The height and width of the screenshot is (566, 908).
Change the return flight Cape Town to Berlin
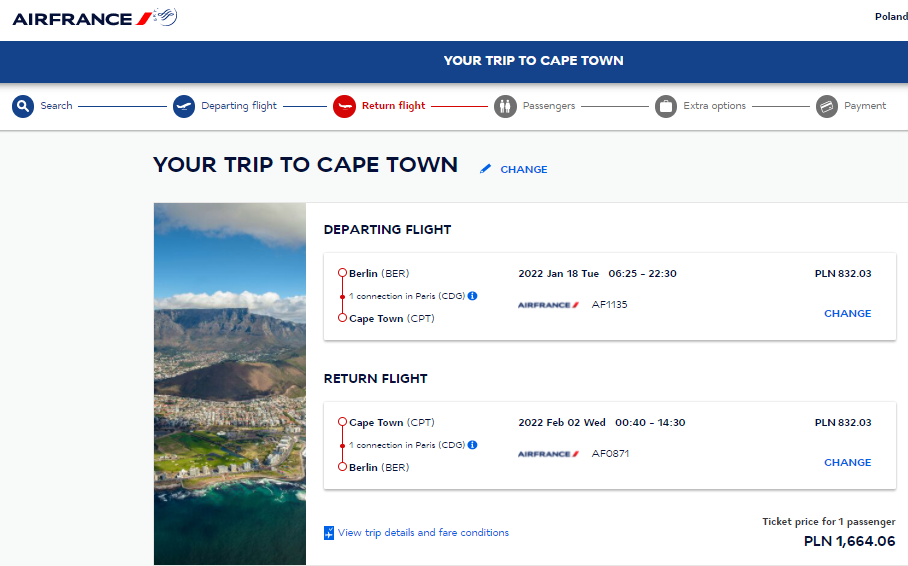coord(847,462)
